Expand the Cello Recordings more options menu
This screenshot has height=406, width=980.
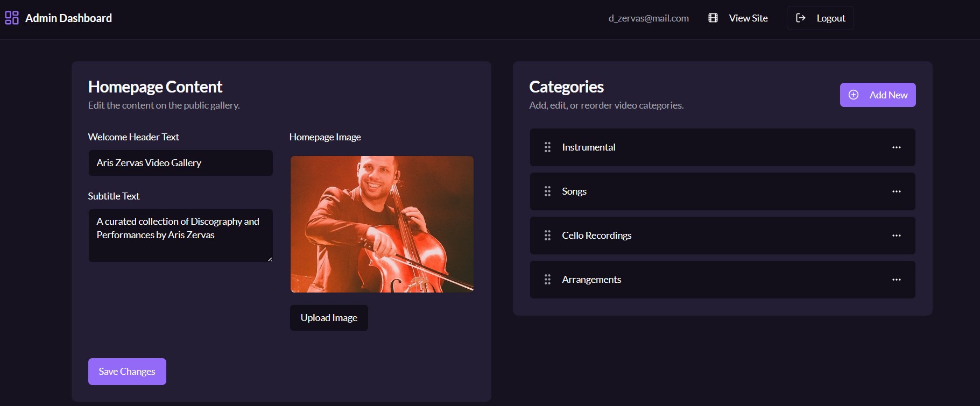[x=896, y=236]
